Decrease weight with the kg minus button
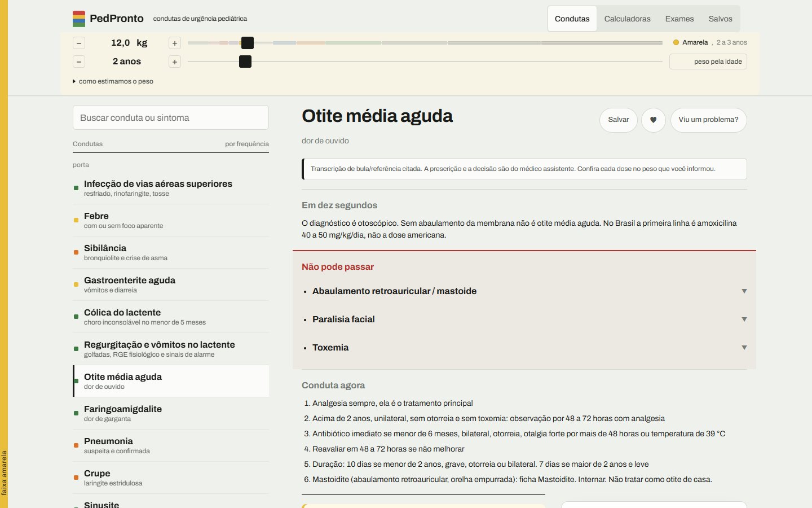This screenshot has height=508, width=812. [79, 43]
